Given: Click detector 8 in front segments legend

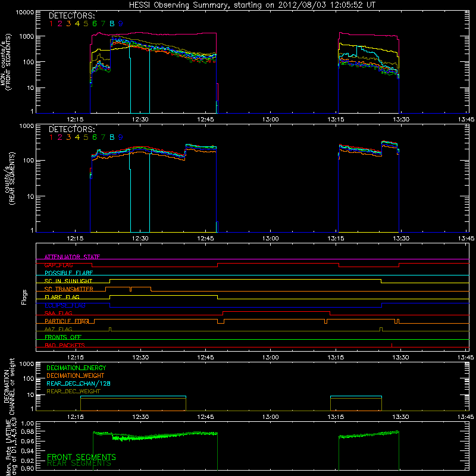Looking at the screenshot, I should pos(112,23).
